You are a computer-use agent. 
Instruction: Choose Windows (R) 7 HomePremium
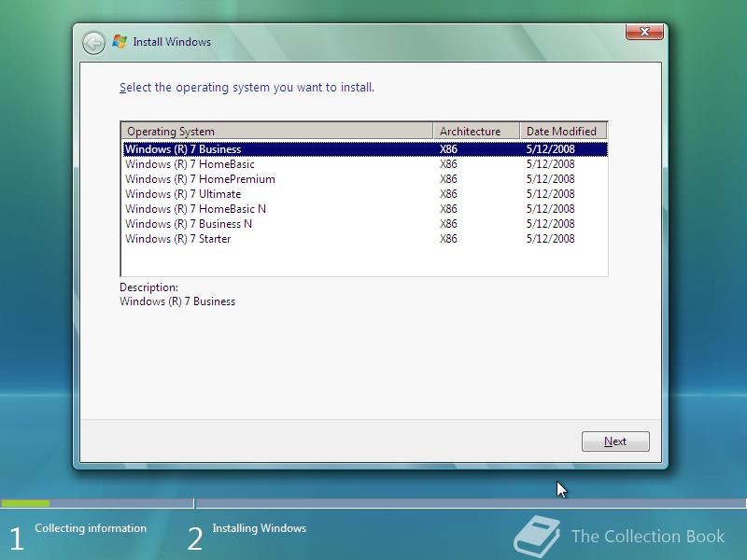click(x=365, y=179)
